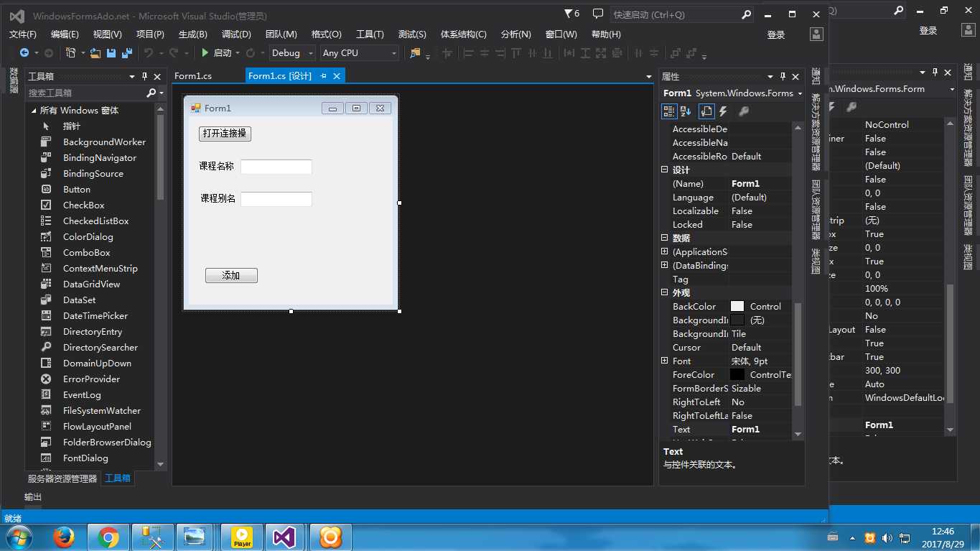980x551 pixels.
Task: Collapse the 外观 property category
Action: coord(665,293)
